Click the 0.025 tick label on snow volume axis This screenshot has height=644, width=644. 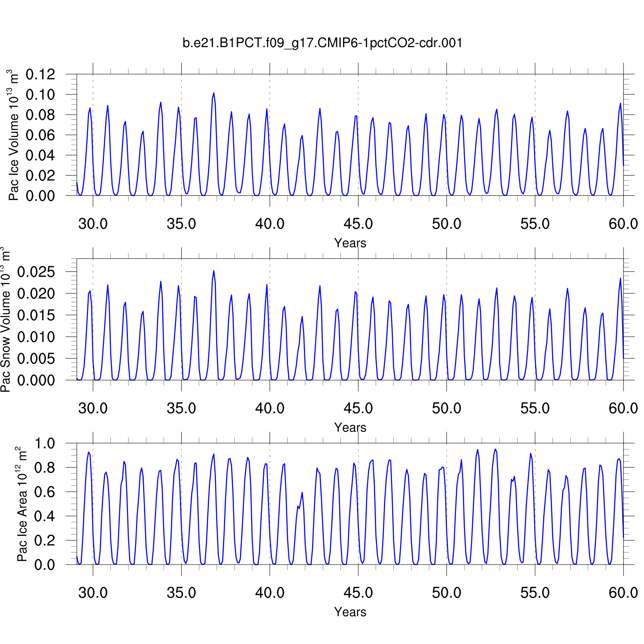36,272
